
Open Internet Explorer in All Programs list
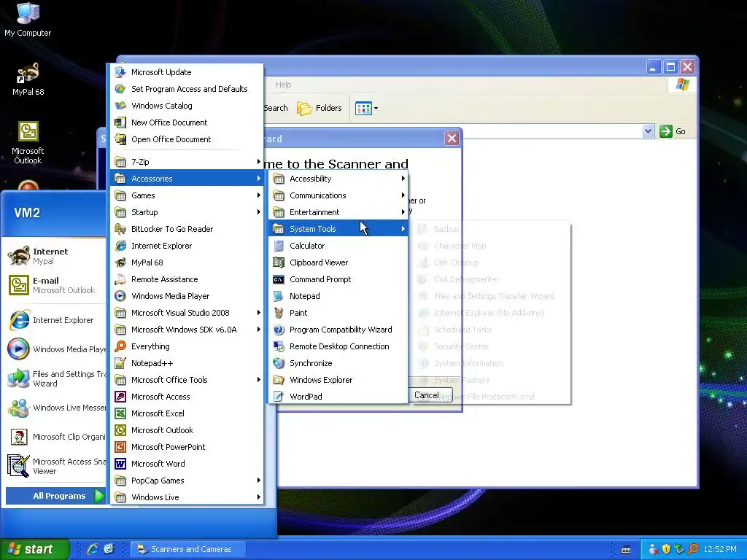[187, 246]
